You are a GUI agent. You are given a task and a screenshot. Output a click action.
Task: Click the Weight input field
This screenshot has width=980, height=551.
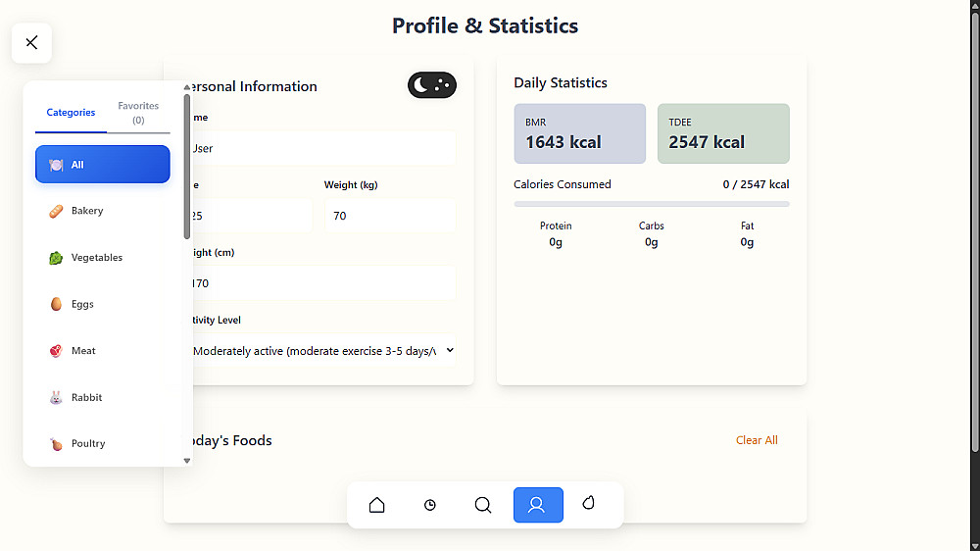click(x=389, y=216)
